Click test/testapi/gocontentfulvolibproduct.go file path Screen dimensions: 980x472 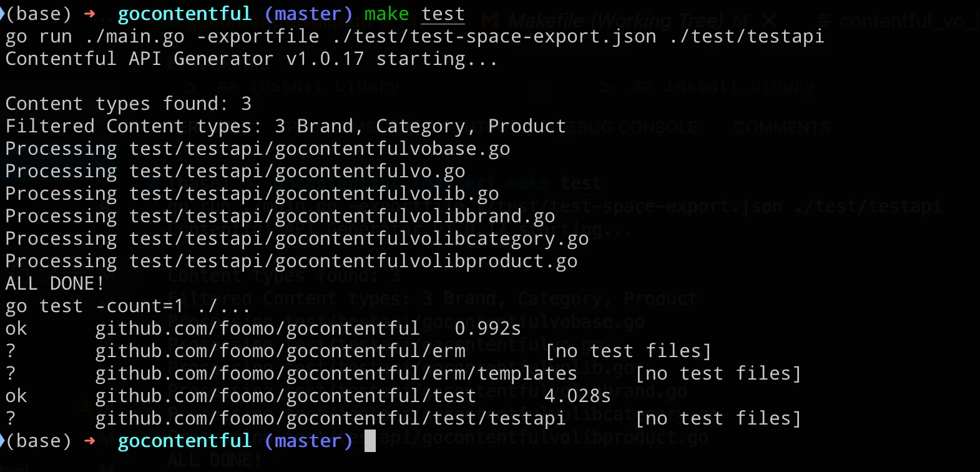353,261
